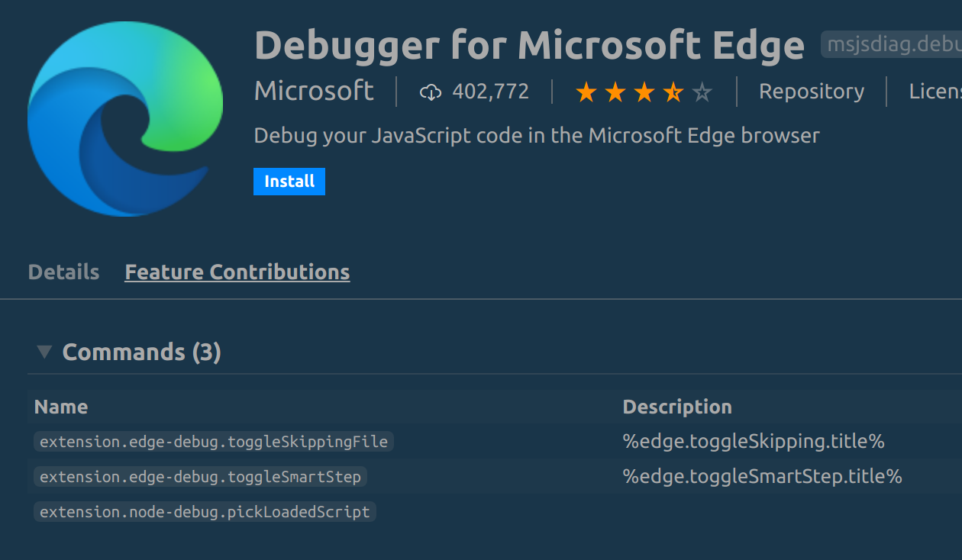Click the msjsdiag extension identifier badge

[x=892, y=44]
